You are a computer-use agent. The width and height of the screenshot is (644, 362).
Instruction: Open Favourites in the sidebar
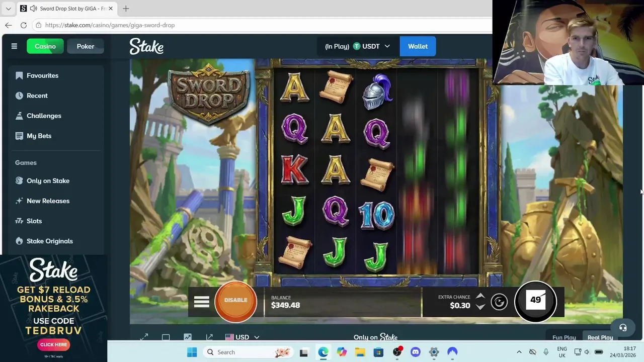click(56, 75)
